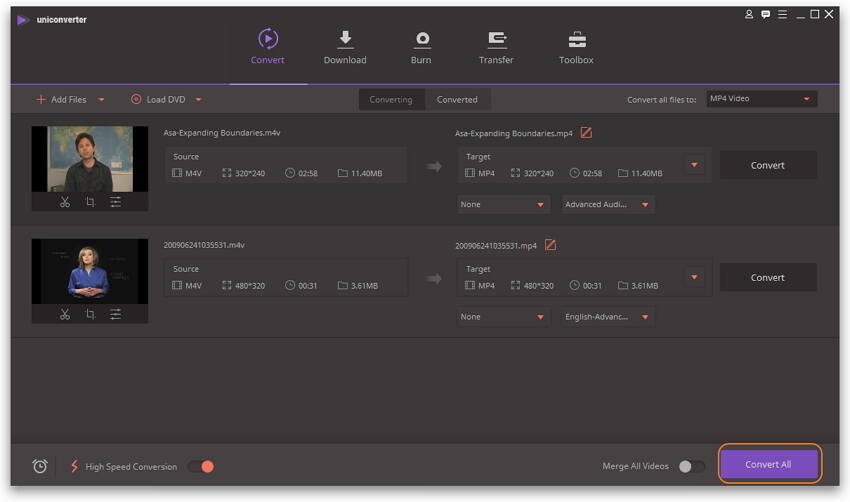Expand target format for 200906241035531.mp4
This screenshot has width=850, height=502.
click(694, 278)
